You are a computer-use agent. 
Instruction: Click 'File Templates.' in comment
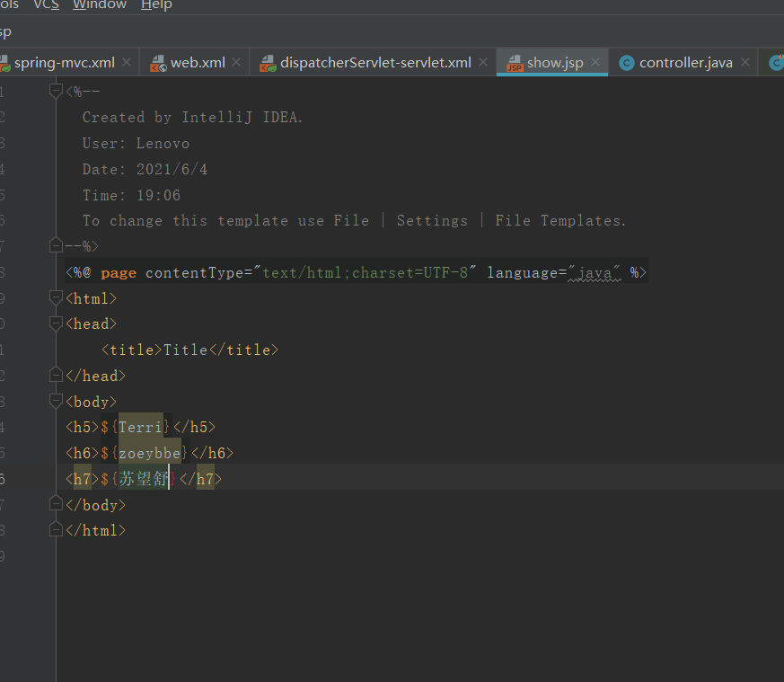tap(560, 221)
